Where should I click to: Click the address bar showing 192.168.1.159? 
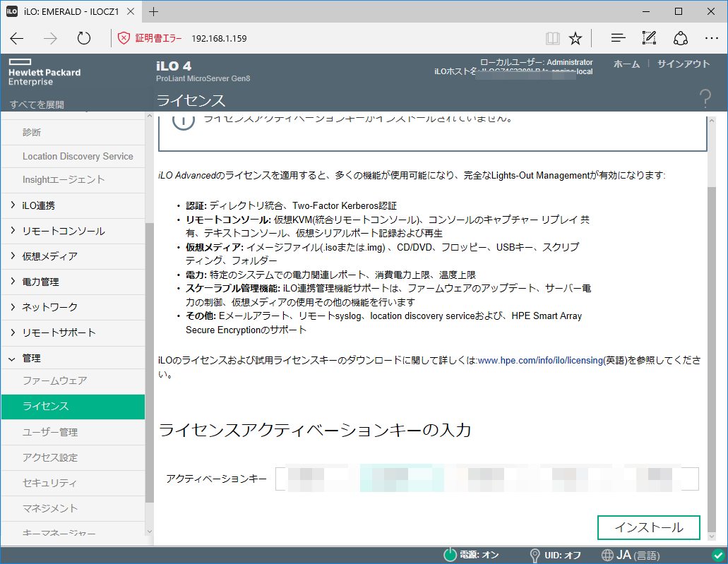(219, 39)
